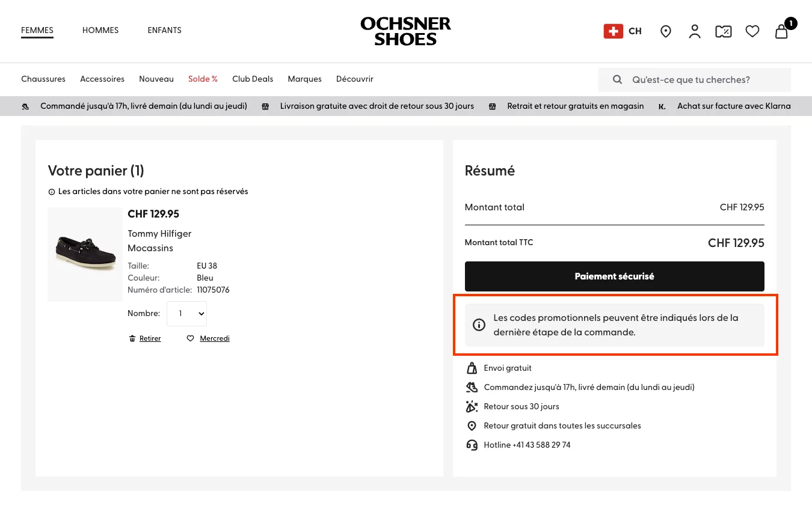
Task: Open the store locator pin icon
Action: click(x=666, y=31)
